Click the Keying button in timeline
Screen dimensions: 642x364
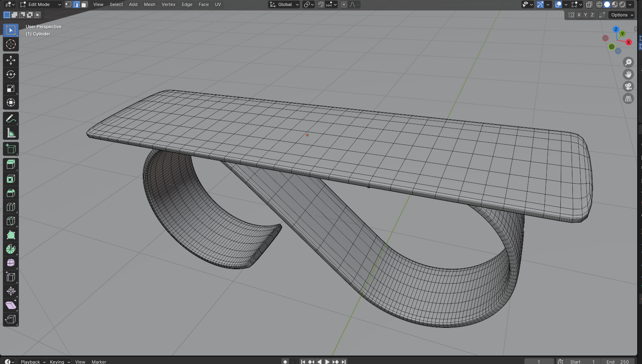tap(60, 362)
